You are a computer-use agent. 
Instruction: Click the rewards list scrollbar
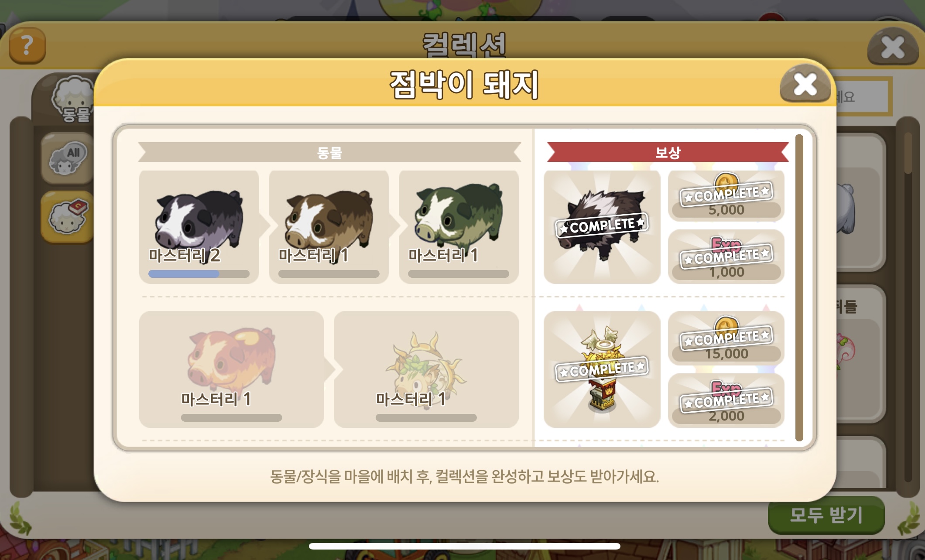[799, 288]
